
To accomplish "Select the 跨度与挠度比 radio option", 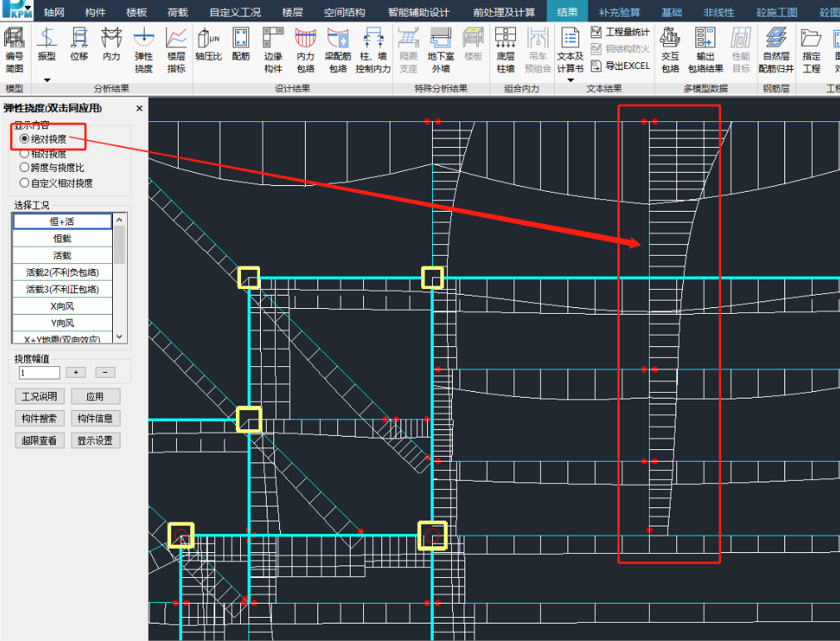I will 24,168.
